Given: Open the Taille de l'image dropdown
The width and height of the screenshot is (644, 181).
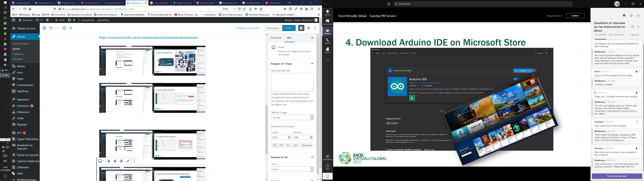Looking at the screenshot, I should [292, 117].
